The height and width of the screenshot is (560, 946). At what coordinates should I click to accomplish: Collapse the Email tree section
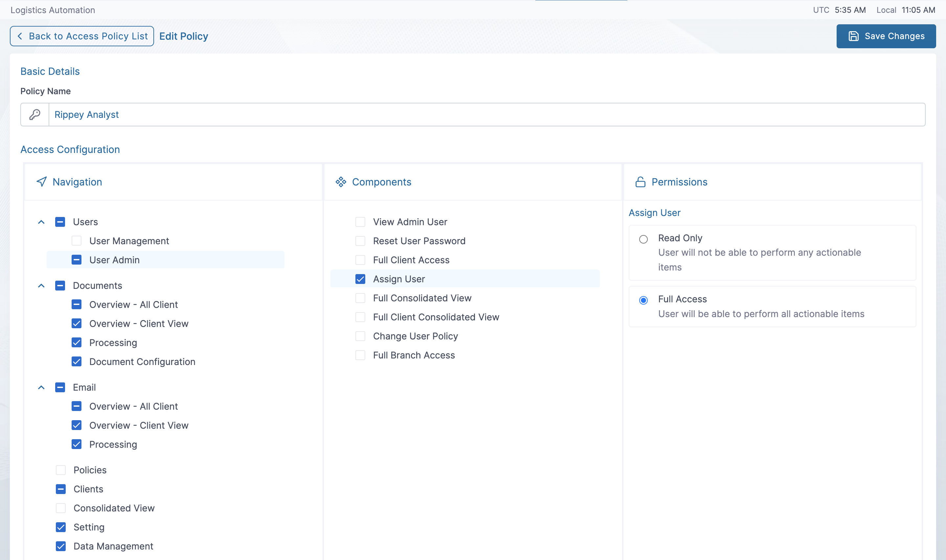click(41, 388)
